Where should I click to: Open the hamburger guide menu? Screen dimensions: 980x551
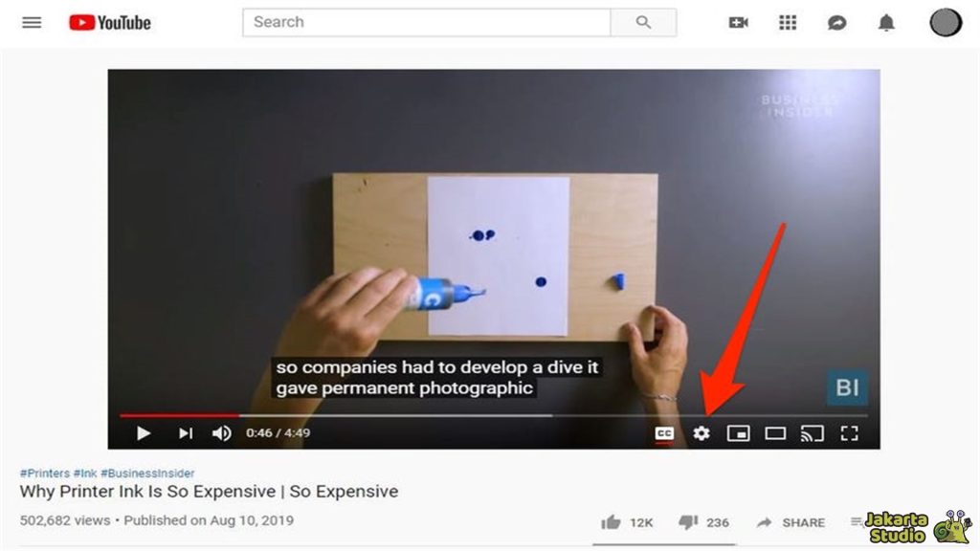[x=32, y=23]
